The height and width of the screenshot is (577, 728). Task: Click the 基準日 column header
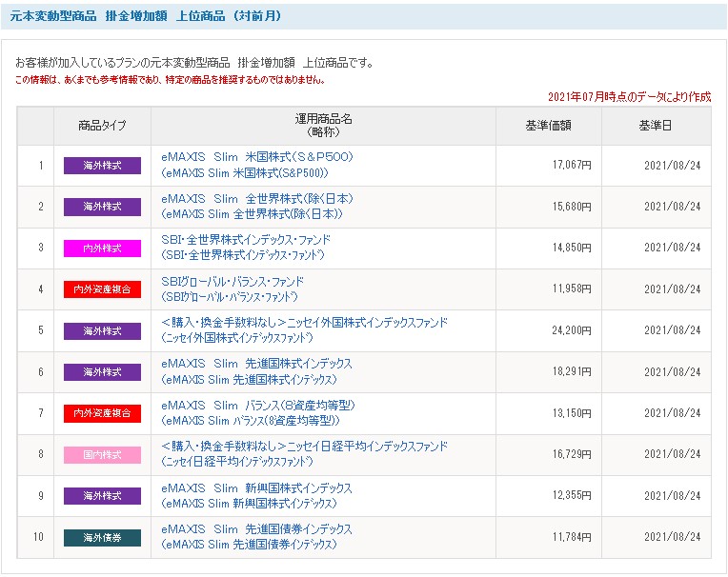(x=656, y=126)
